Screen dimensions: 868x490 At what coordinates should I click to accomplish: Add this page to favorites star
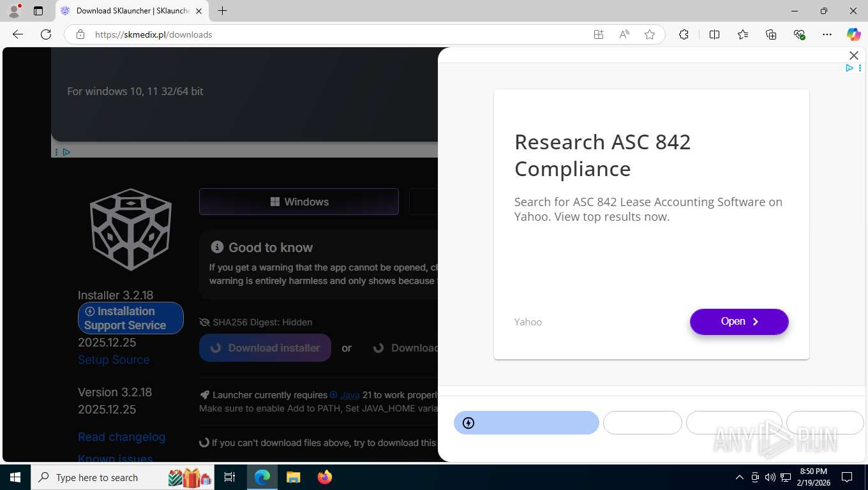click(x=650, y=34)
